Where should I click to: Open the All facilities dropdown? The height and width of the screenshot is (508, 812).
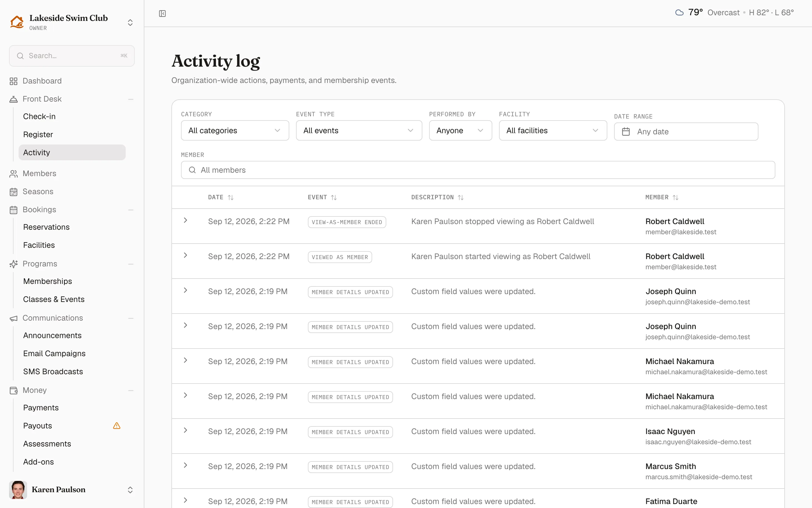point(553,130)
